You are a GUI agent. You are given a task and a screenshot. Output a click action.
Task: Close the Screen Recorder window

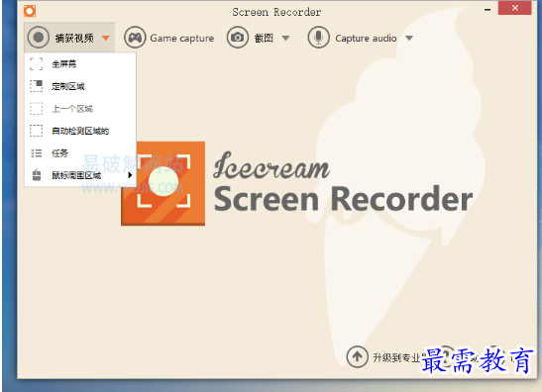click(x=514, y=8)
